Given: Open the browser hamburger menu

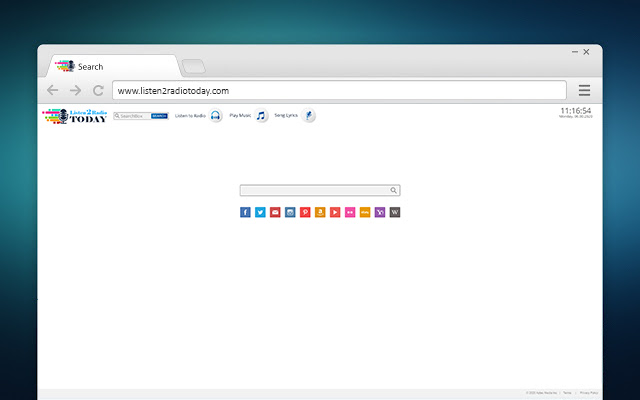Looking at the screenshot, I should pyautogui.click(x=584, y=90).
